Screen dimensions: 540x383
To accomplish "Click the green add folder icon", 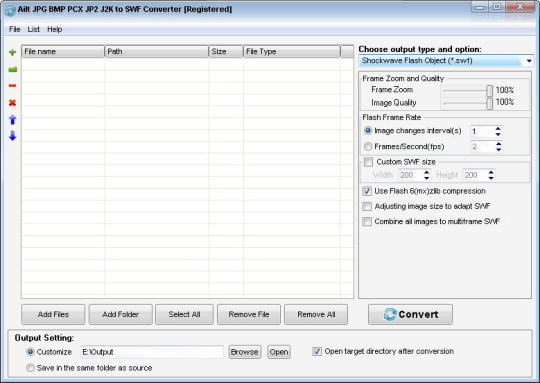I will pos(12,70).
